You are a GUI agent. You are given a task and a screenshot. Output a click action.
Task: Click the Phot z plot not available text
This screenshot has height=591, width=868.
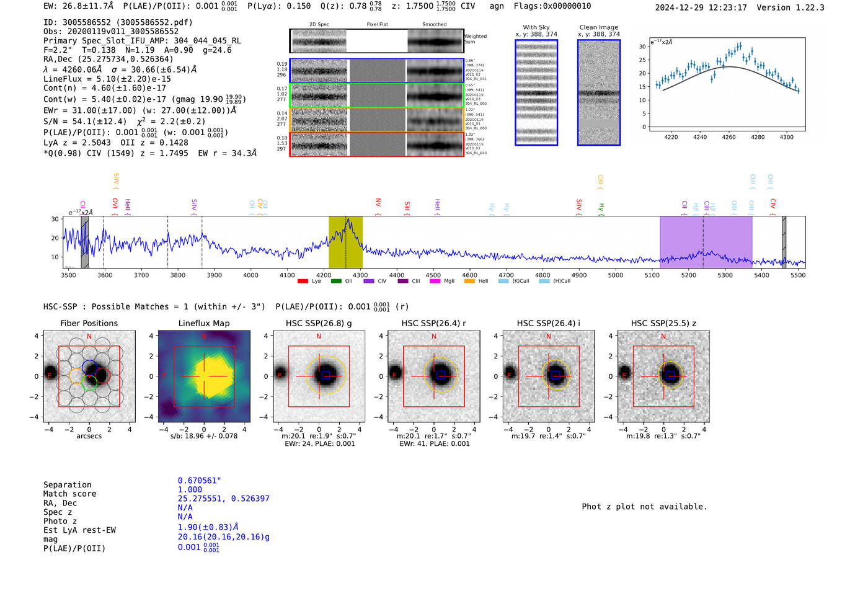coord(644,507)
